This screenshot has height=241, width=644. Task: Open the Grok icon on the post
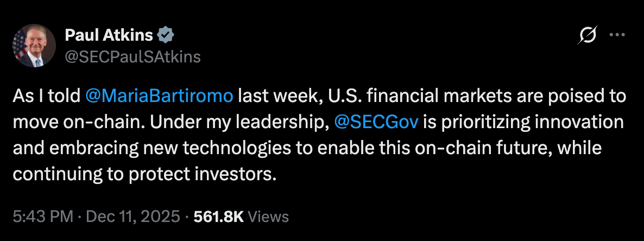(587, 35)
